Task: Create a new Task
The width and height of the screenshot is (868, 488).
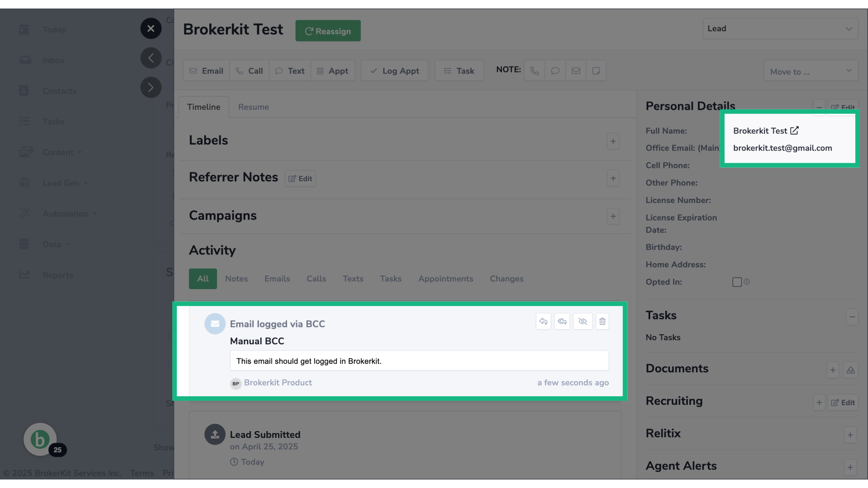Action: 459,70
